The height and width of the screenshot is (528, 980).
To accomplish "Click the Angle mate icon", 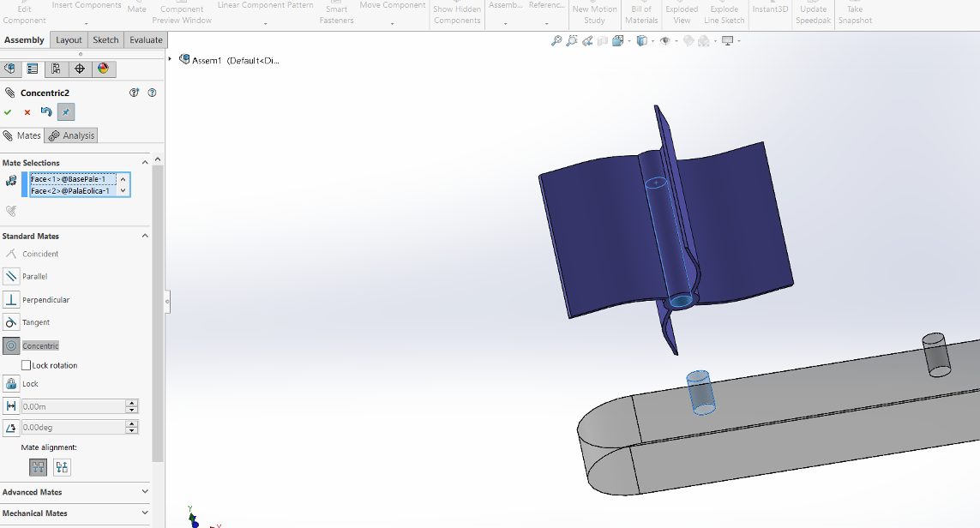I will (x=10, y=428).
